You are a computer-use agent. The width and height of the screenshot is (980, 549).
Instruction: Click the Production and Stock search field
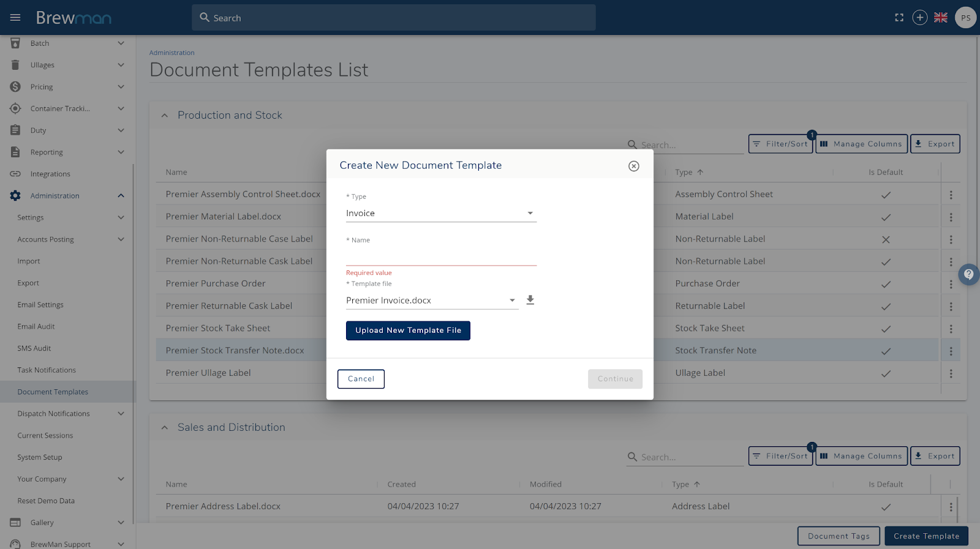coord(685,145)
